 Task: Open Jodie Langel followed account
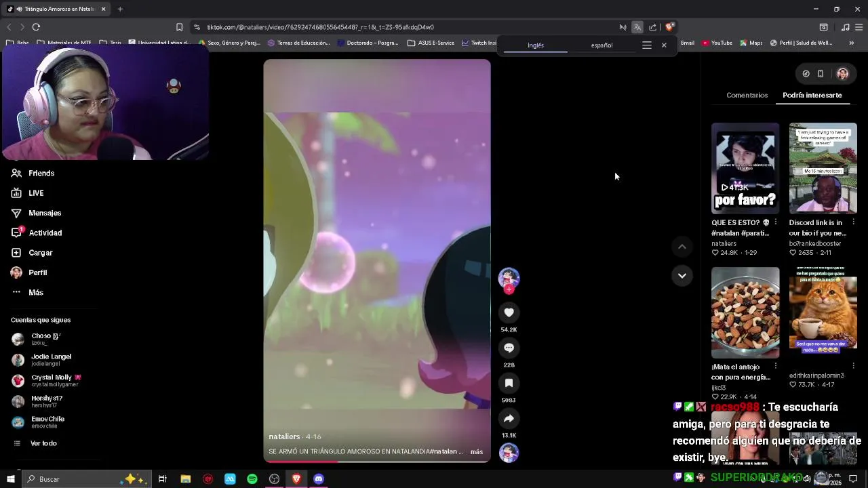42,360
